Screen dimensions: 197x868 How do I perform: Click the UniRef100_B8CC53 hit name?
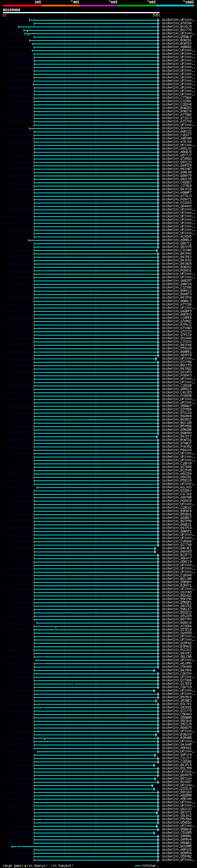point(177,365)
